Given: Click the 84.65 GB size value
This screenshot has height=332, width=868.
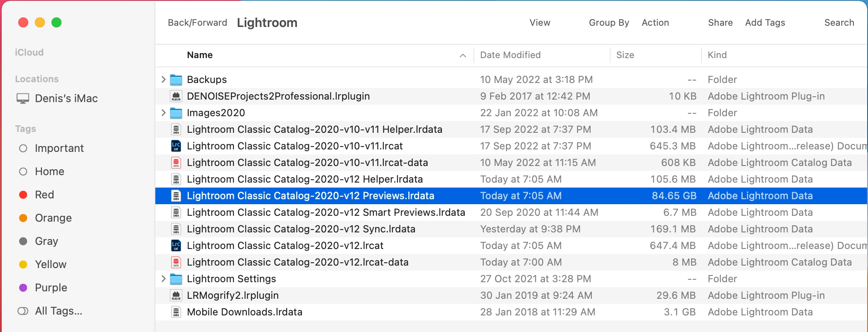Looking at the screenshot, I should (x=674, y=196).
